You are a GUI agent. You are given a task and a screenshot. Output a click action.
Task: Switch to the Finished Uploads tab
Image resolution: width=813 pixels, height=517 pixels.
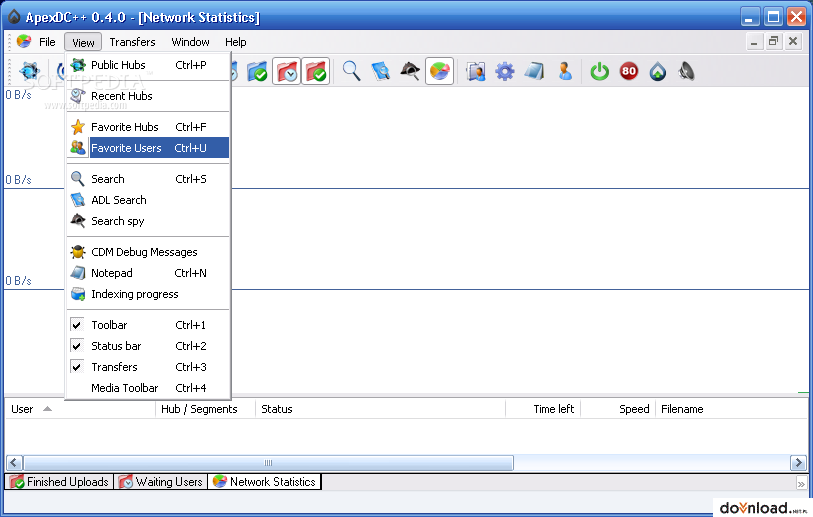[x=59, y=482]
